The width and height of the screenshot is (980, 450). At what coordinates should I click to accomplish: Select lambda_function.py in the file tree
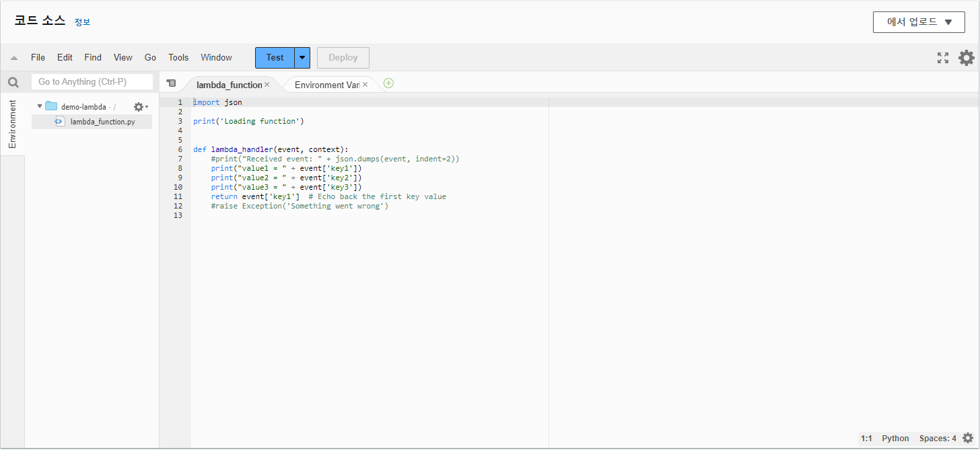tap(92, 122)
